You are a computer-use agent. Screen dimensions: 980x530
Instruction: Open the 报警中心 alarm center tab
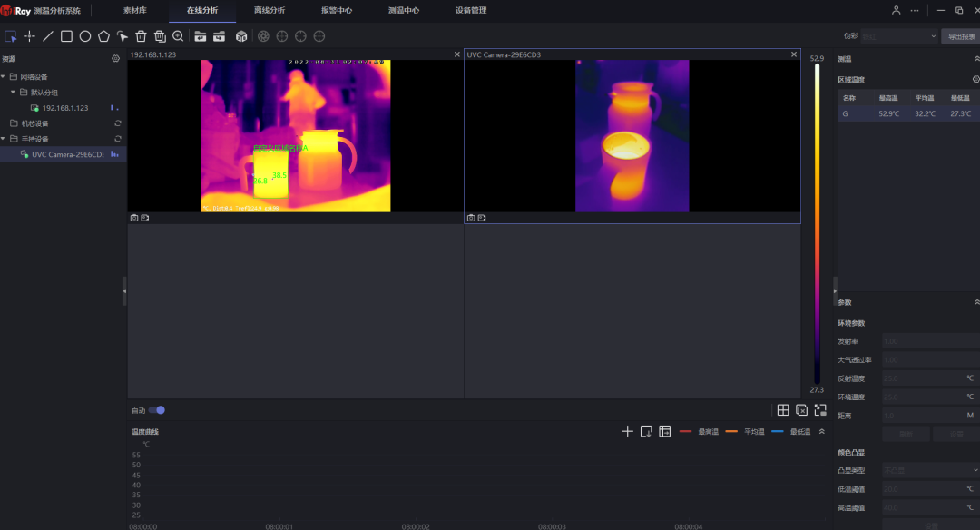coord(337,10)
